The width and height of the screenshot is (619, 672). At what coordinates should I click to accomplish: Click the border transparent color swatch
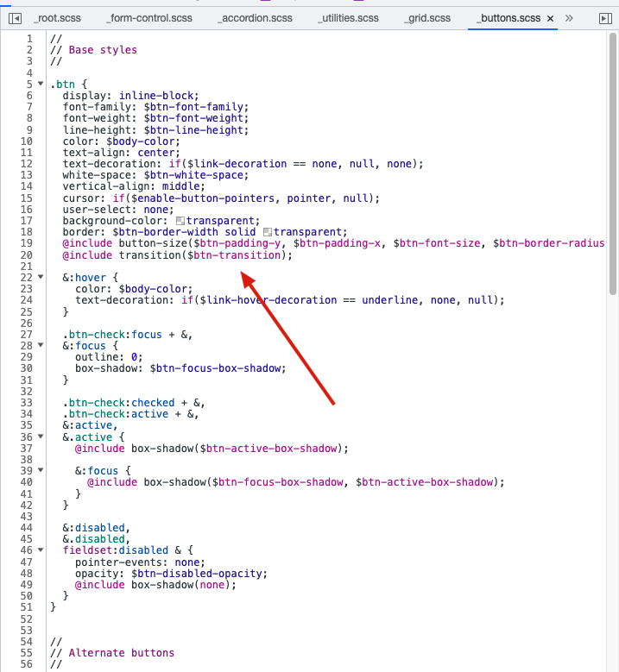point(267,232)
